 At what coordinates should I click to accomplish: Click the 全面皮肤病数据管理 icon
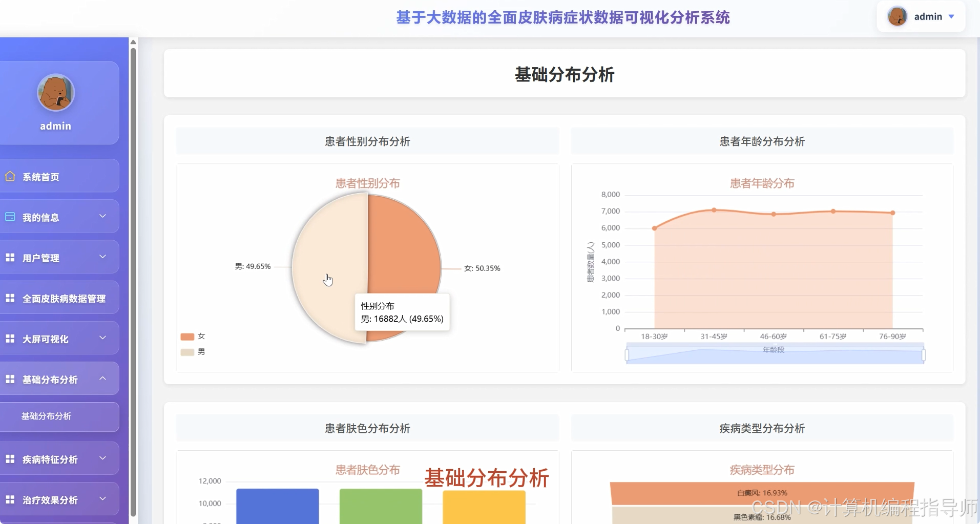point(10,298)
